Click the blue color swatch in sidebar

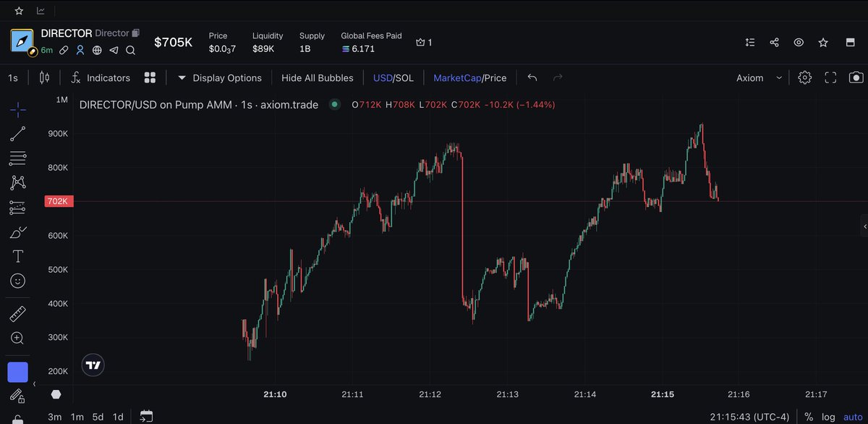[18, 373]
